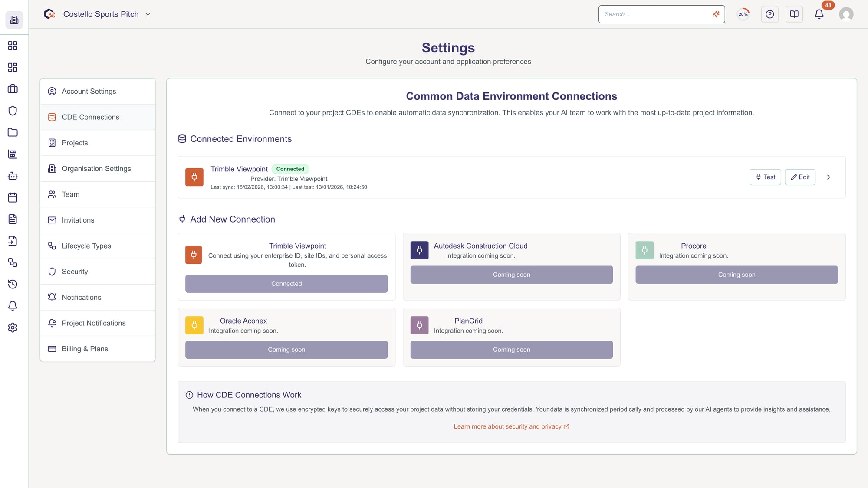Image resolution: width=868 pixels, height=488 pixels.
Task: Click the reports chart icon in the sidebar
Action: tap(12, 154)
